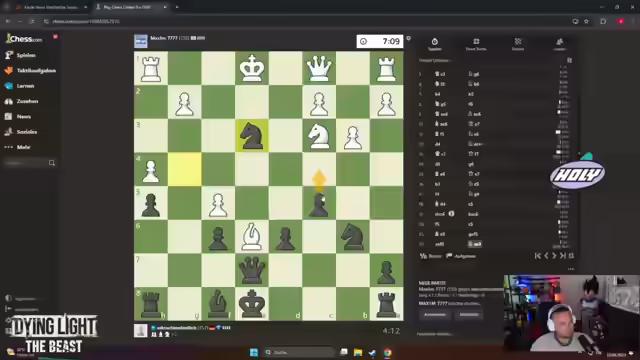
Task: Open the browser extensions icon
Action: click(603, 21)
